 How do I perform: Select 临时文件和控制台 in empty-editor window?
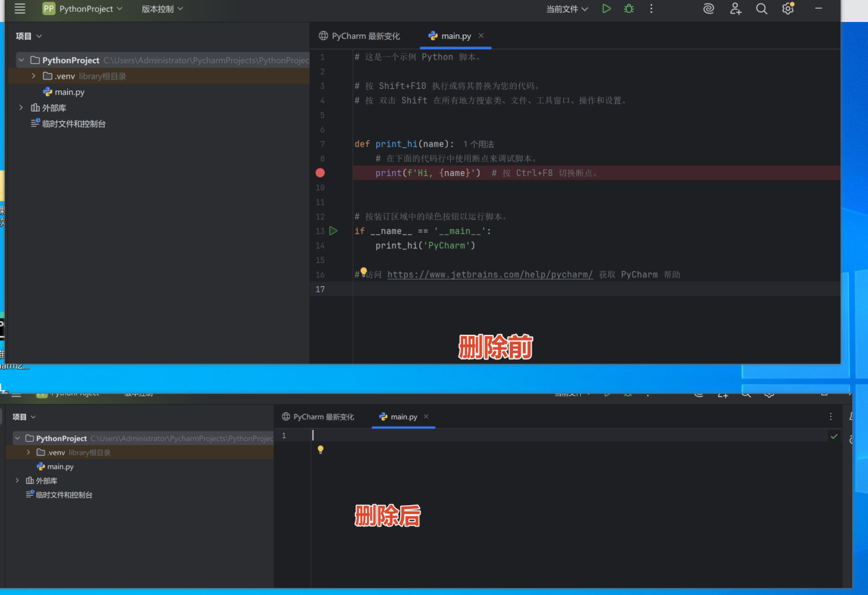[x=59, y=494]
